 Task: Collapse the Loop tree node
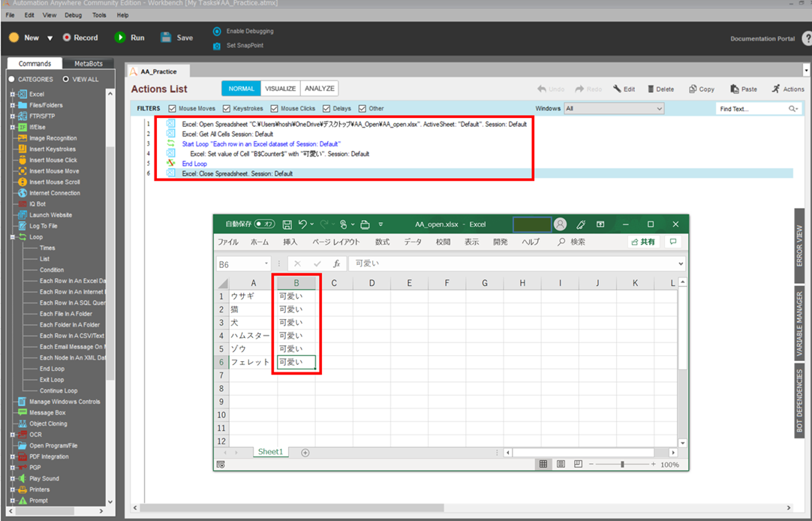point(13,236)
